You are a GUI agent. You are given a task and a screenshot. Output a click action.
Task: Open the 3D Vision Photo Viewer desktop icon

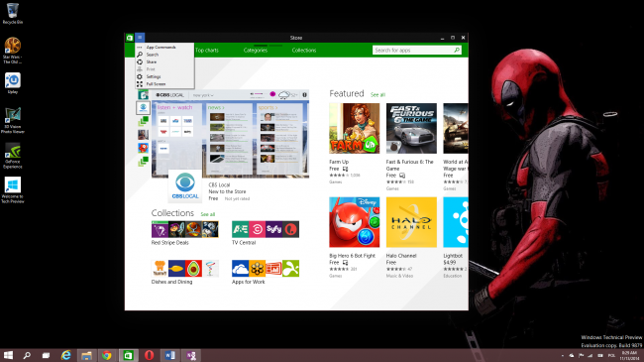click(13, 121)
